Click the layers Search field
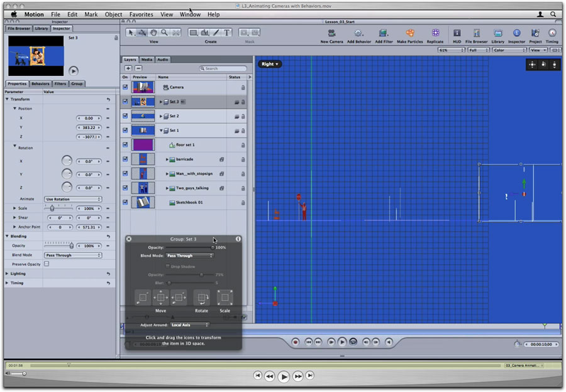This screenshot has width=566, height=392. 223,68
